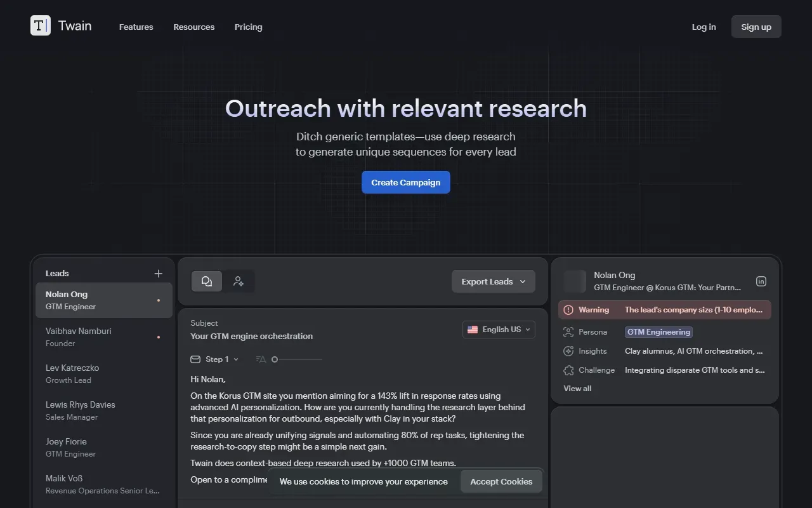Click Nolan Ong's avatar in the details panel
812x508 pixels.
pos(575,281)
